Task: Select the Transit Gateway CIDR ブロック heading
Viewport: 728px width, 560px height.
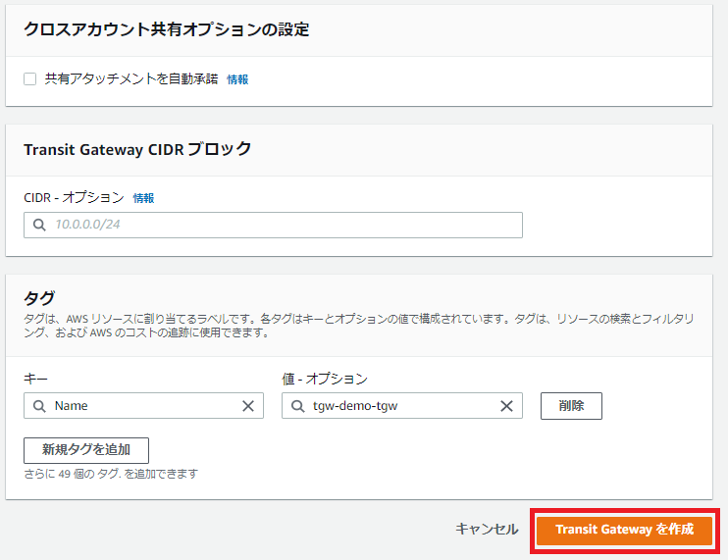Action: [x=137, y=149]
